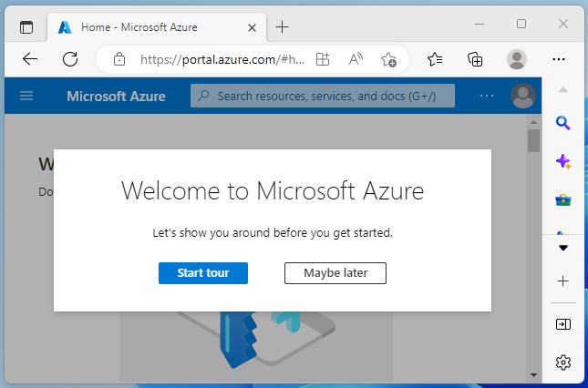Click the Azure account avatar
Image resolution: width=588 pixels, height=388 pixels.
(522, 96)
